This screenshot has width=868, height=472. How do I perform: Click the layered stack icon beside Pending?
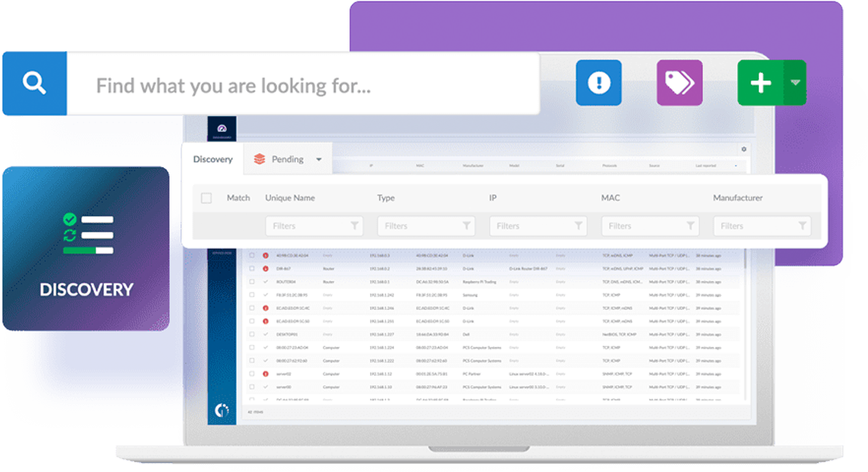pyautogui.click(x=258, y=158)
